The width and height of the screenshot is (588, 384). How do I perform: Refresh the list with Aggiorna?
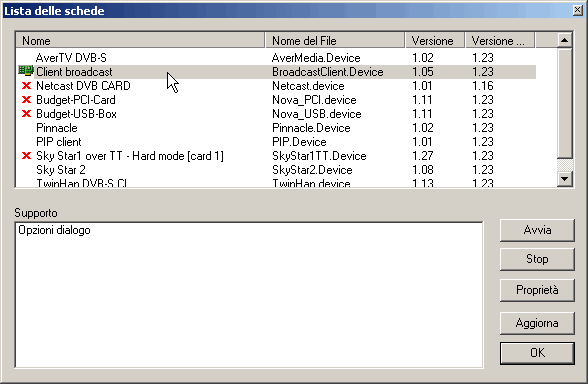(x=537, y=323)
